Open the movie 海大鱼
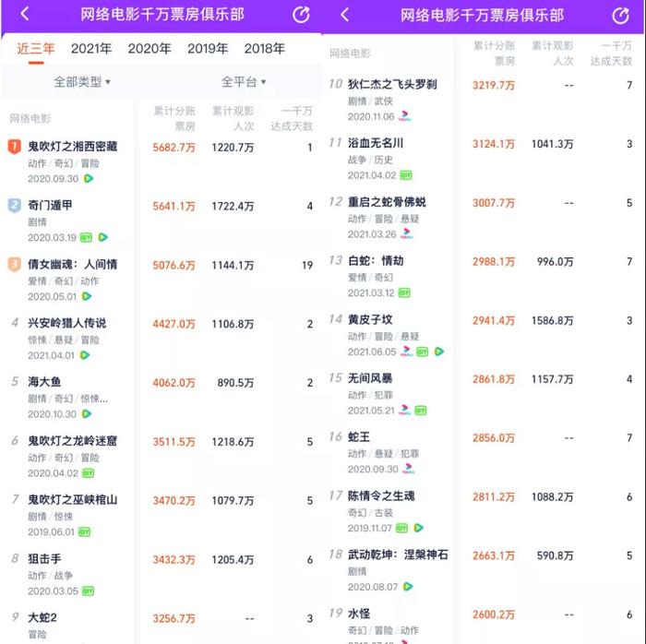646x644 pixels. 44,382
